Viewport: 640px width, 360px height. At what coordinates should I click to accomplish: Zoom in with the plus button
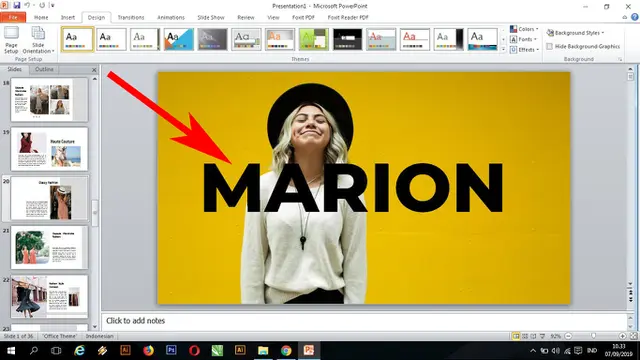point(622,336)
